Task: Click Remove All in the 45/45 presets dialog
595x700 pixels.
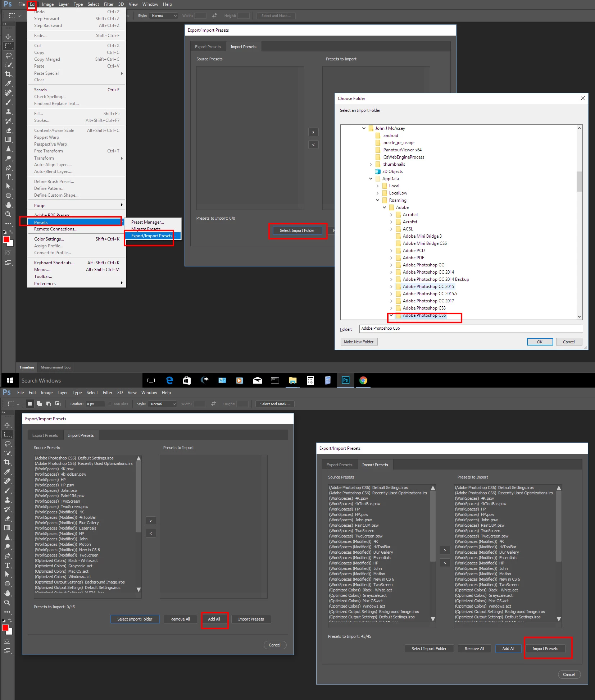Action: pos(474,649)
